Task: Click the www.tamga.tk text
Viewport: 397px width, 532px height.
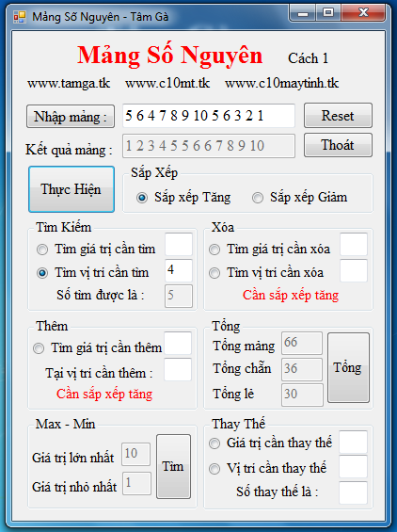Action: 69,84
